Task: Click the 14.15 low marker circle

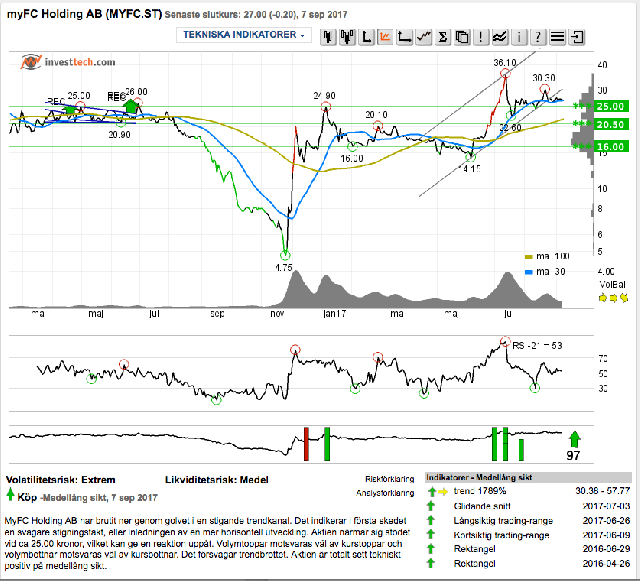Action: tap(471, 157)
